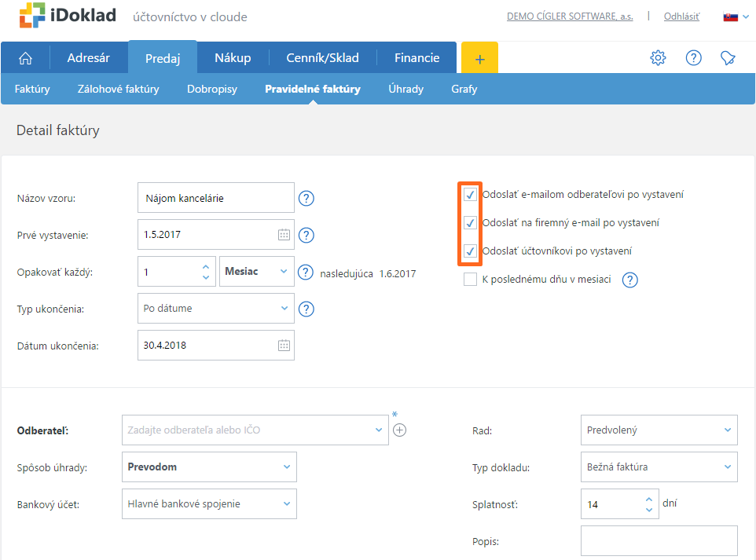Expand the Typ ukončenia dropdown
The height and width of the screenshot is (560, 756).
coord(215,309)
